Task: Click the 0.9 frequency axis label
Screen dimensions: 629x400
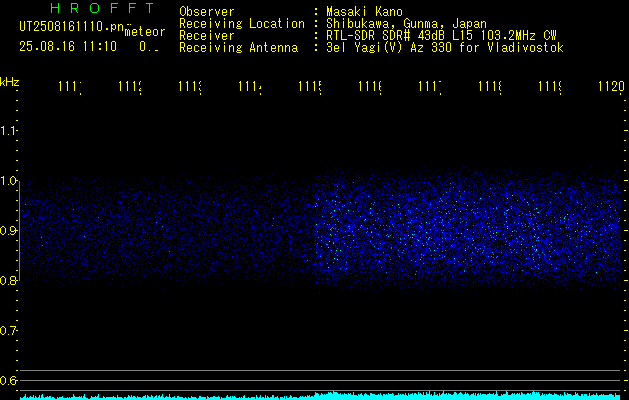Action: coord(9,231)
